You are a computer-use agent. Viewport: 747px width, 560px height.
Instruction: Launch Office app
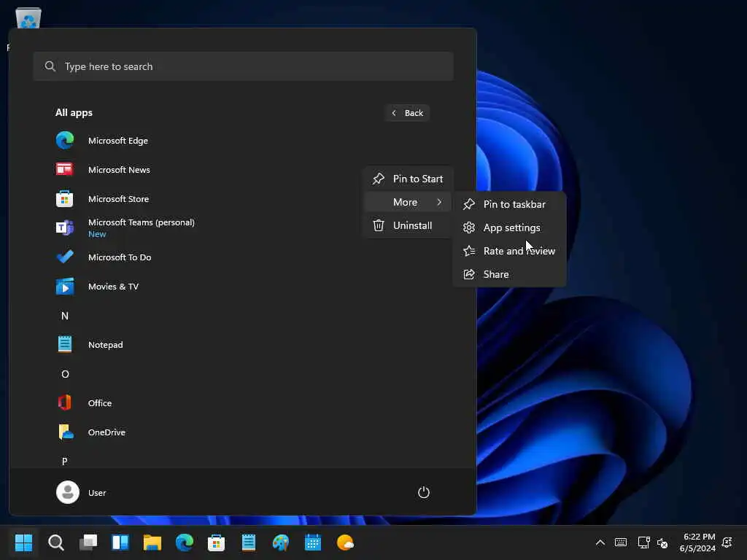(242, 402)
